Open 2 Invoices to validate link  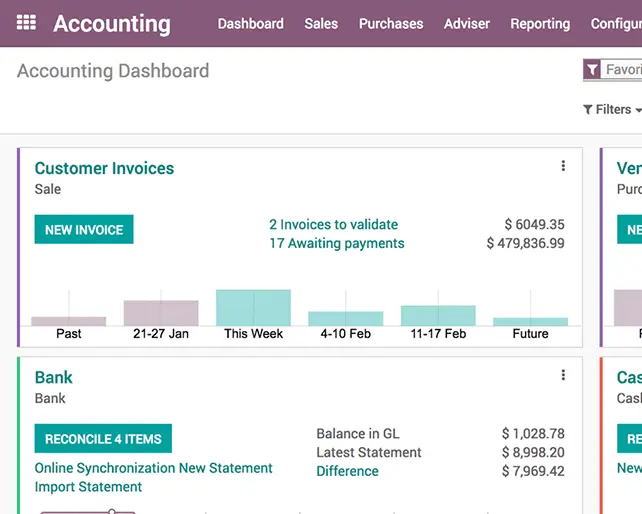tap(333, 225)
